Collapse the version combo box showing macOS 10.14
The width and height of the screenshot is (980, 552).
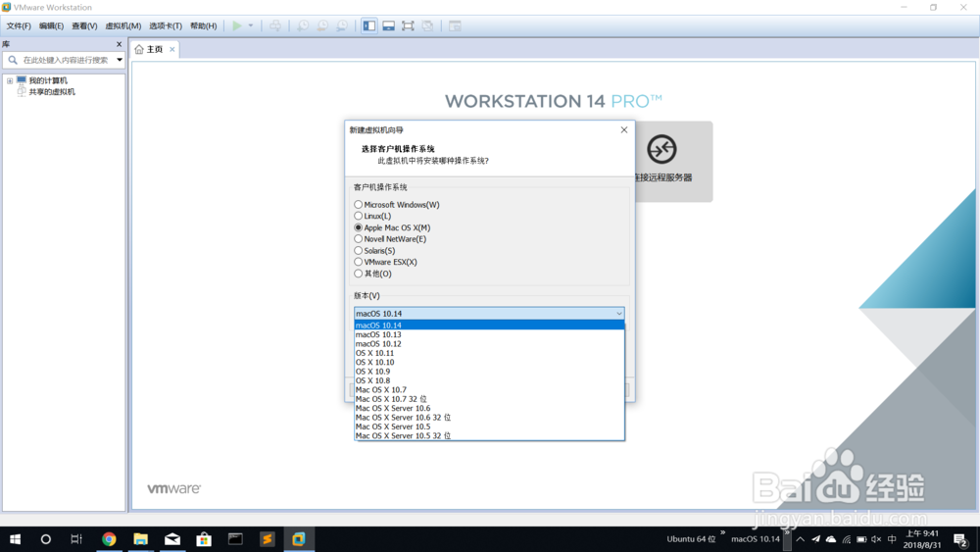click(489, 313)
